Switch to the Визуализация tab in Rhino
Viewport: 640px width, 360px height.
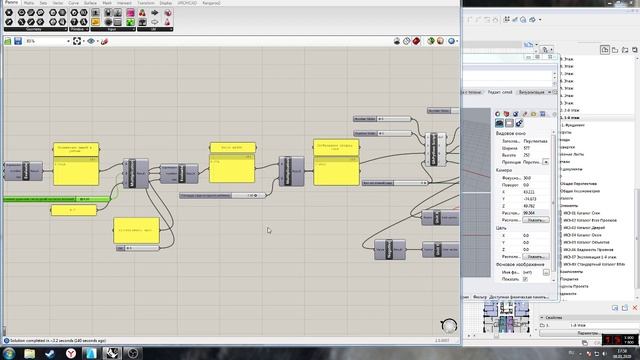point(532,92)
